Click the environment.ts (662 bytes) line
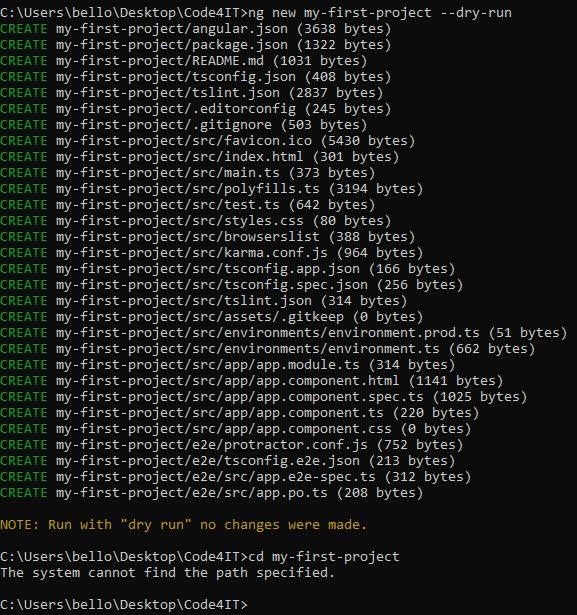577x615 pixels. 268,349
